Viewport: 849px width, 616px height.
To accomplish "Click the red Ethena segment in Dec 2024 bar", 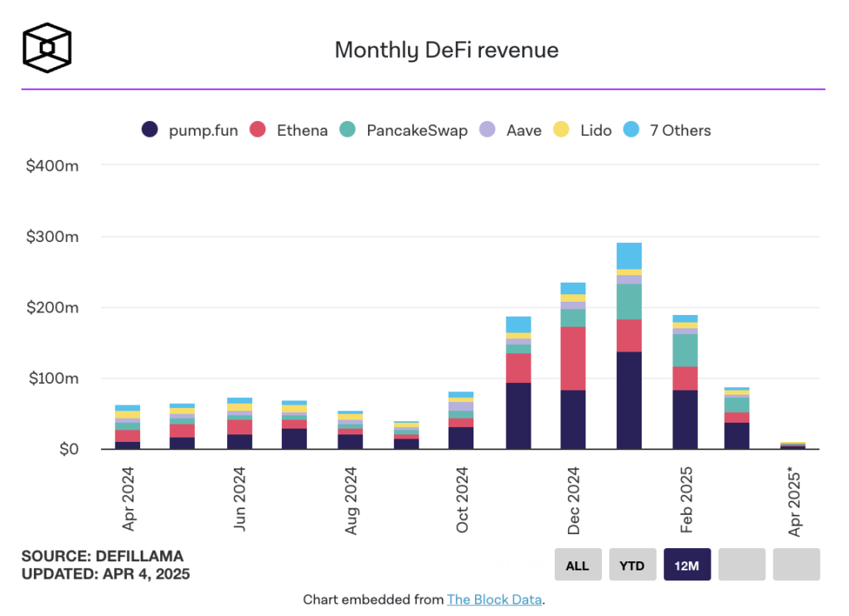I will pyautogui.click(x=573, y=358).
